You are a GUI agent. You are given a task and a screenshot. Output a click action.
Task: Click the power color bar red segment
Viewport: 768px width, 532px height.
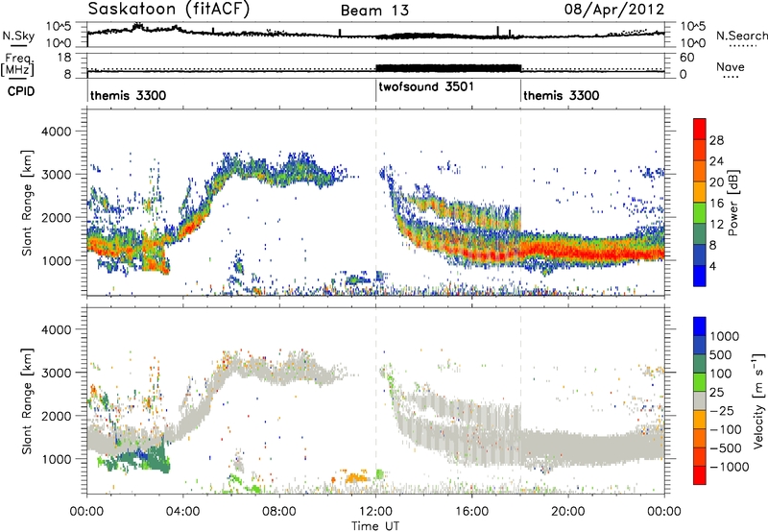(x=700, y=129)
